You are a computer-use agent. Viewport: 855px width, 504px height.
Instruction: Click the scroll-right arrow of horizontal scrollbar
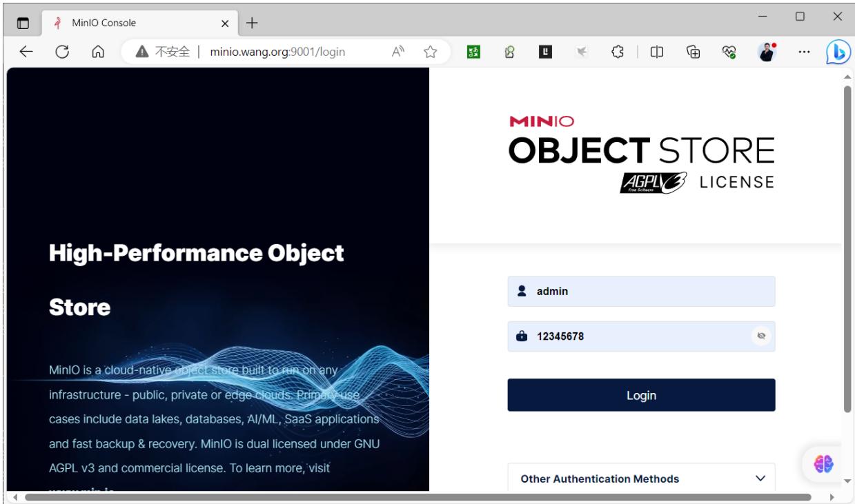pyautogui.click(x=832, y=496)
